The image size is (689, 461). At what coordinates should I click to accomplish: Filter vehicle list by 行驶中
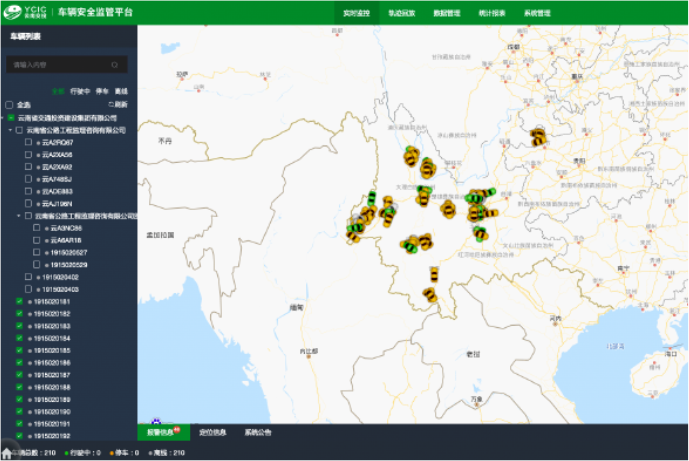coord(80,91)
